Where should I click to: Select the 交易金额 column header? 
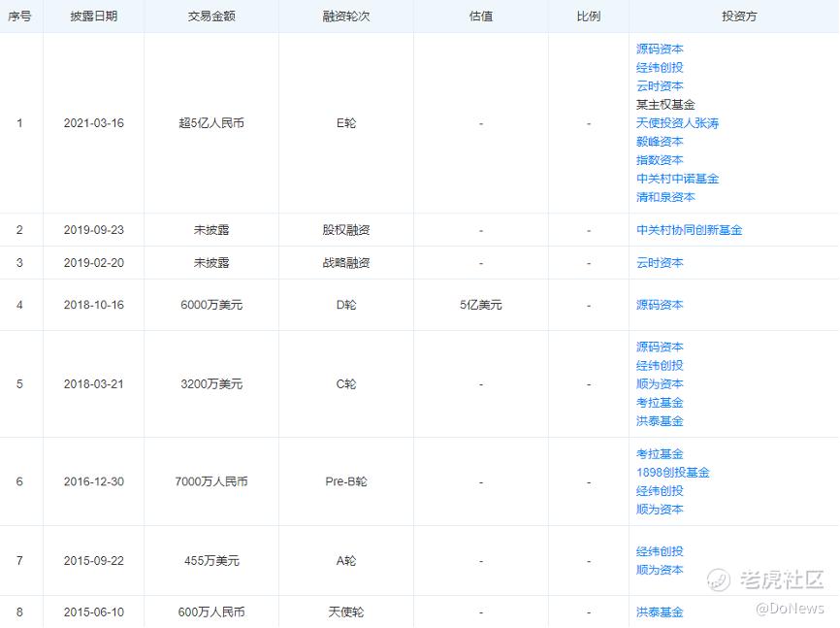coord(211,17)
